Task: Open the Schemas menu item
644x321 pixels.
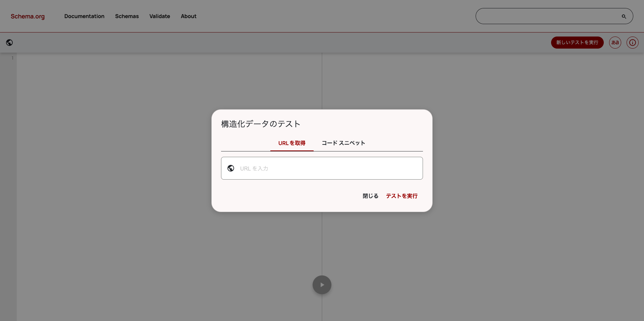Action: pyautogui.click(x=127, y=16)
